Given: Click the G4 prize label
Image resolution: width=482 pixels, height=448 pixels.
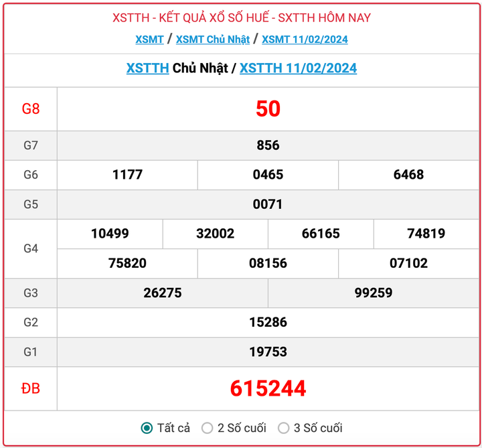Looking at the screenshot, I should (31, 248).
